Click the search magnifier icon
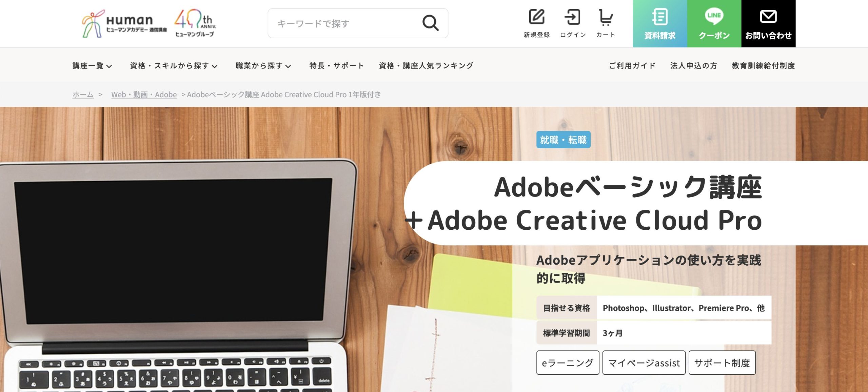Screen dimensions: 868x392 coord(430,23)
